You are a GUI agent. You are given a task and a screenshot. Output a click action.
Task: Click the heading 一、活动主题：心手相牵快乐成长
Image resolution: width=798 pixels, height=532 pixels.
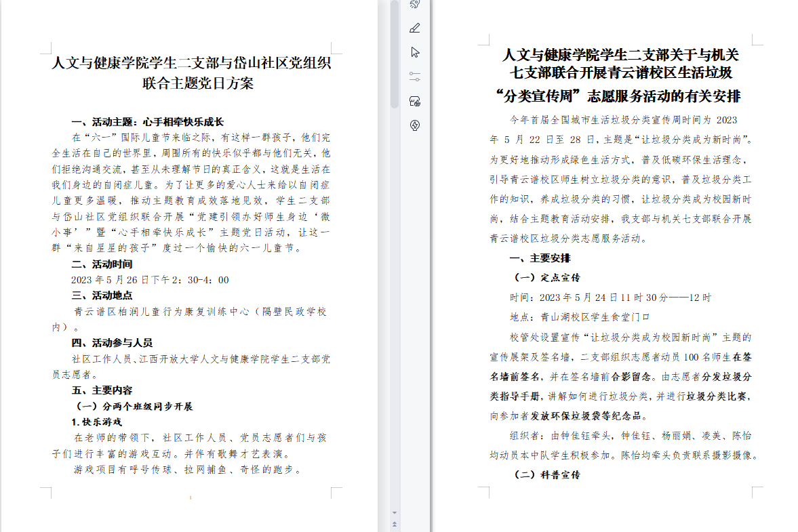click(148, 123)
